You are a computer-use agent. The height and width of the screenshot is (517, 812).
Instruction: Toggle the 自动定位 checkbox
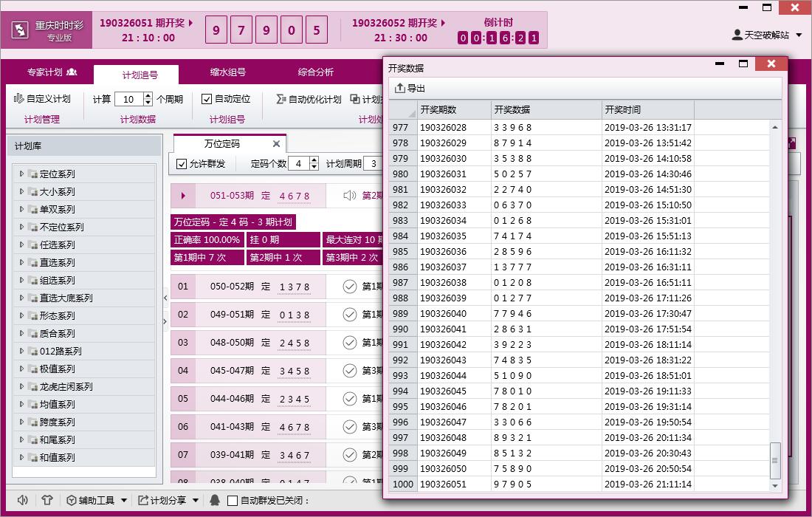pyautogui.click(x=207, y=99)
